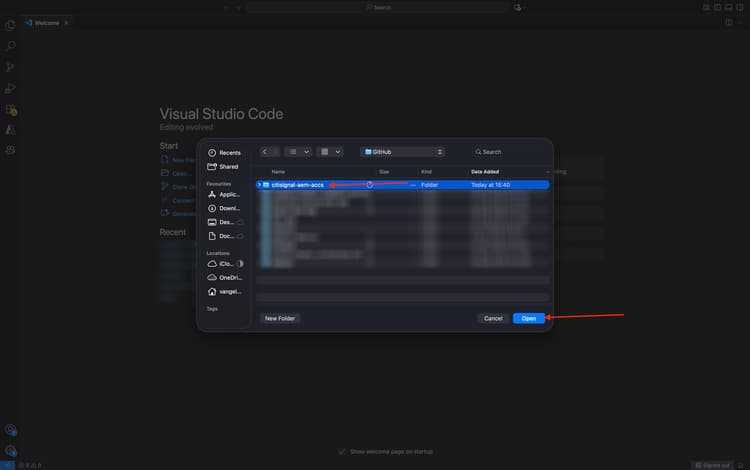Image resolution: width=750 pixels, height=470 pixels.
Task: Open the list view options dropdown
Action: point(298,152)
